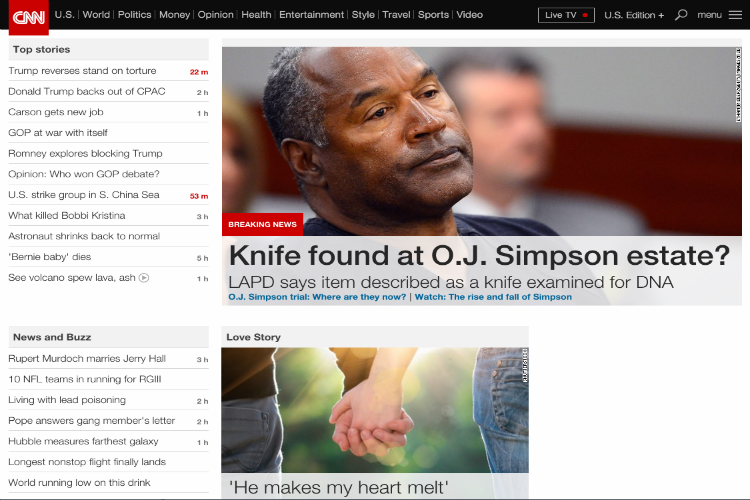This screenshot has width=750, height=500.
Task: Click the '22 m' timestamp
Action: click(x=199, y=72)
